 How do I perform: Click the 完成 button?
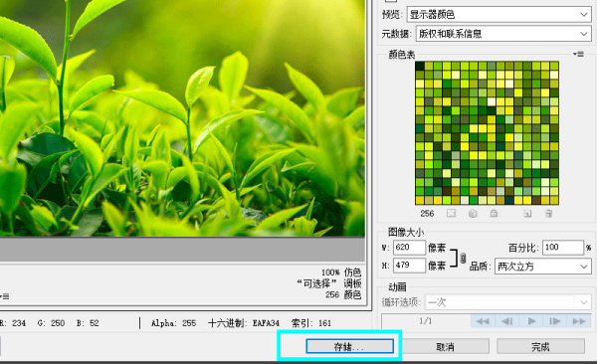(x=540, y=346)
